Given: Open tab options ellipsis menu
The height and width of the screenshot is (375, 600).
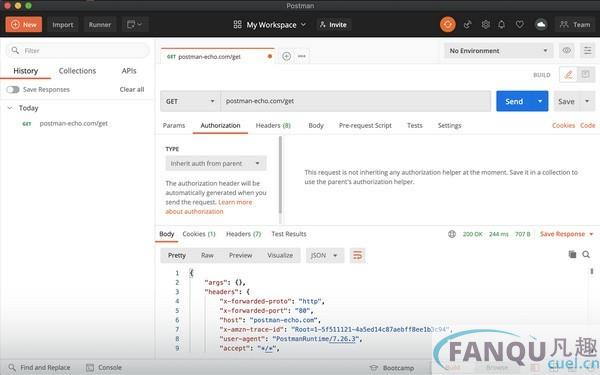Looking at the screenshot, I should pos(302,57).
